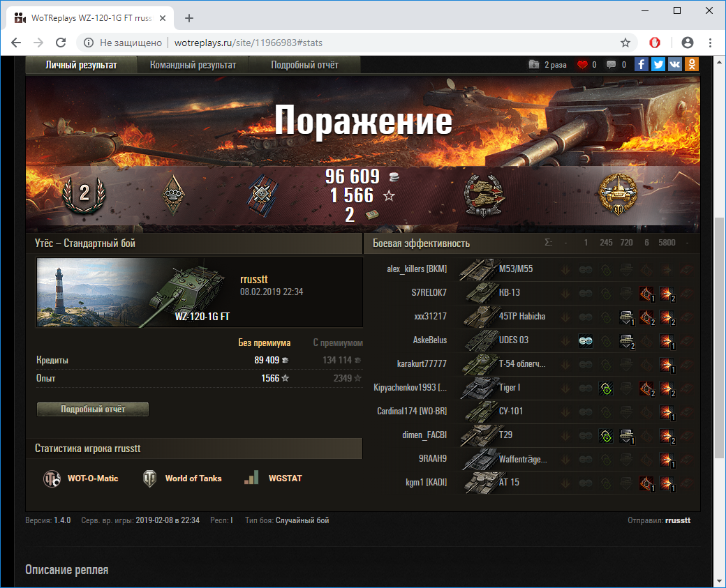Click the red heart likes icon
Viewport: 726px width, 588px height.
(x=582, y=65)
